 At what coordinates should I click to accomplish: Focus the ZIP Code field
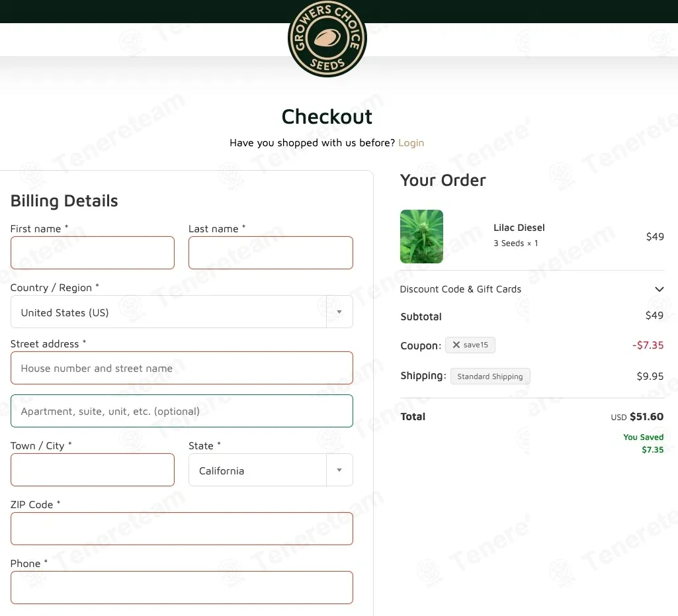pos(182,529)
